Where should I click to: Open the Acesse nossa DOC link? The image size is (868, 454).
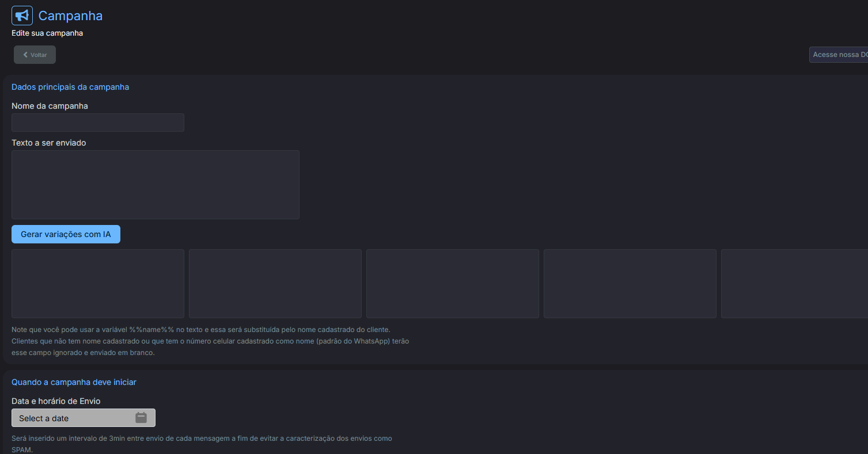pos(839,55)
